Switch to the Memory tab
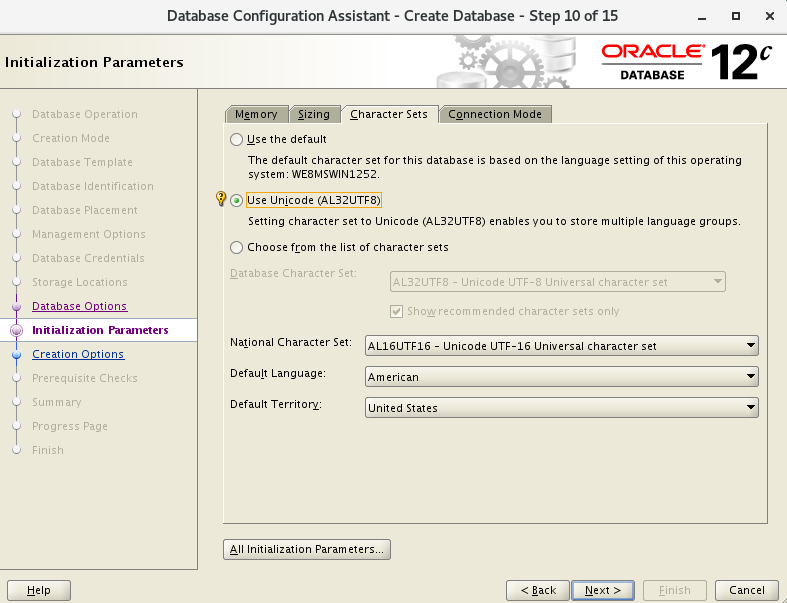The image size is (787, 603). coord(256,114)
